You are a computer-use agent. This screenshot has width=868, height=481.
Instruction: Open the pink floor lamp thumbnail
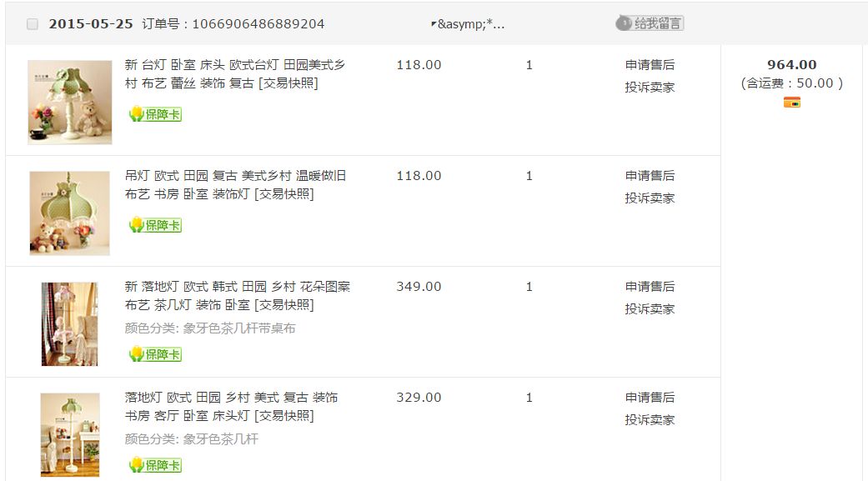pos(70,323)
